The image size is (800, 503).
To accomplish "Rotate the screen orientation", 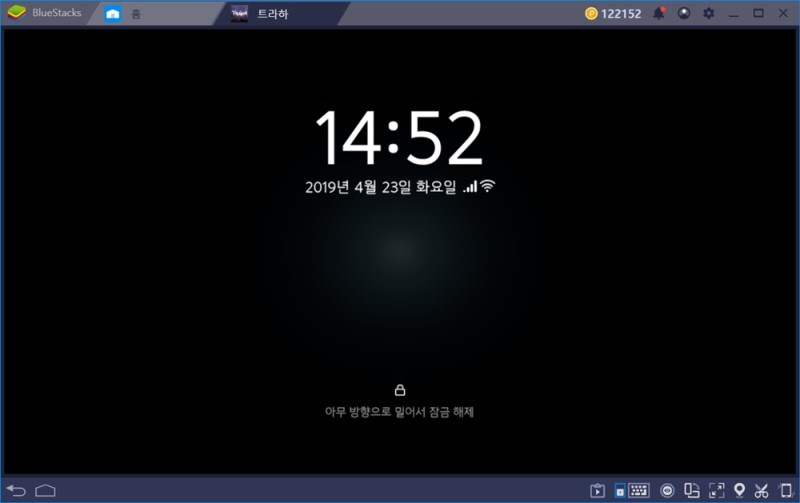I will [x=691, y=490].
